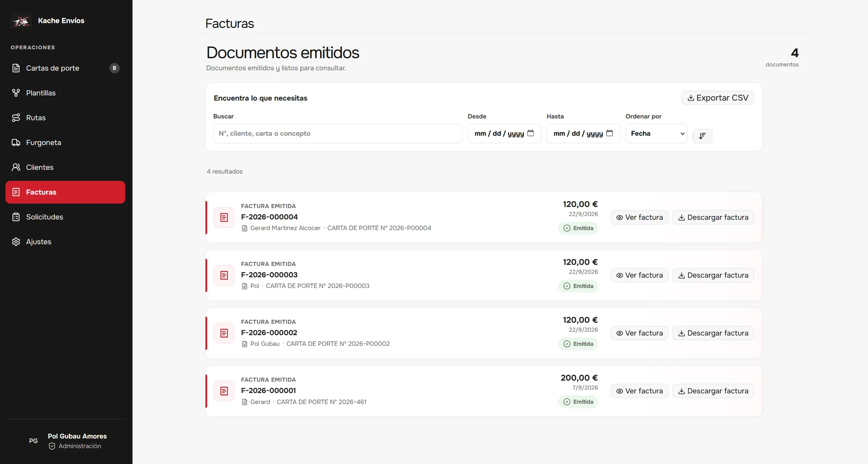Click the 200,00 € amount
The width and height of the screenshot is (868, 464).
tap(579, 378)
